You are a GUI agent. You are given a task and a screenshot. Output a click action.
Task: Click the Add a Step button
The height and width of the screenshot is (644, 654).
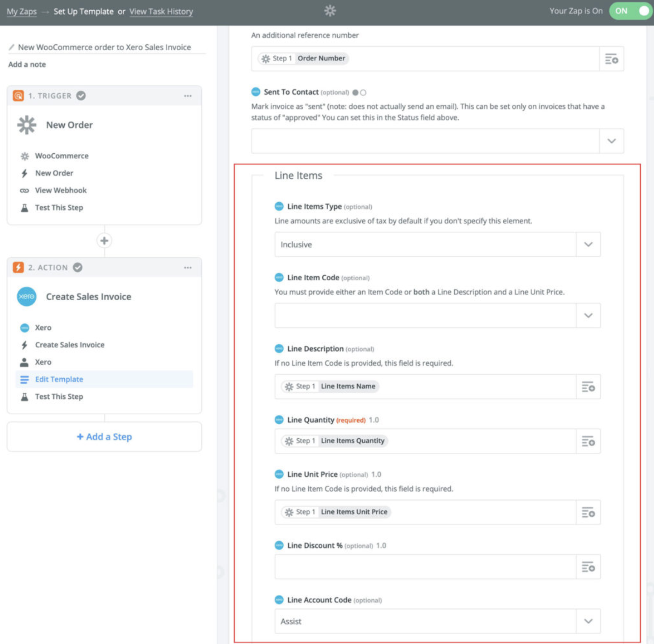pyautogui.click(x=104, y=437)
